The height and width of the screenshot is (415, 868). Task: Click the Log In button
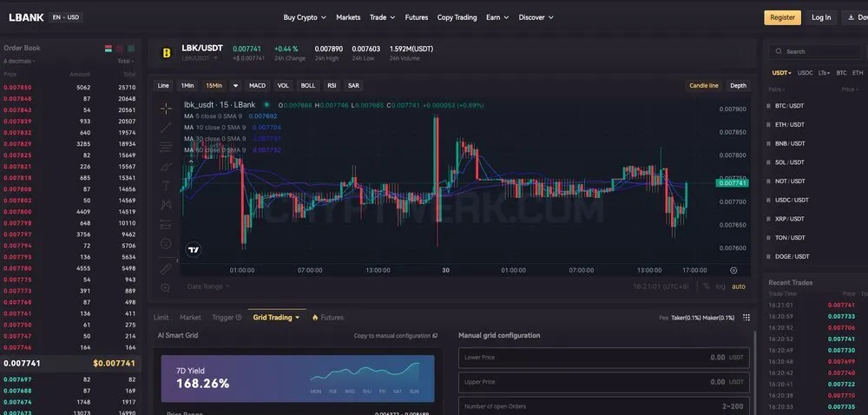pos(821,17)
